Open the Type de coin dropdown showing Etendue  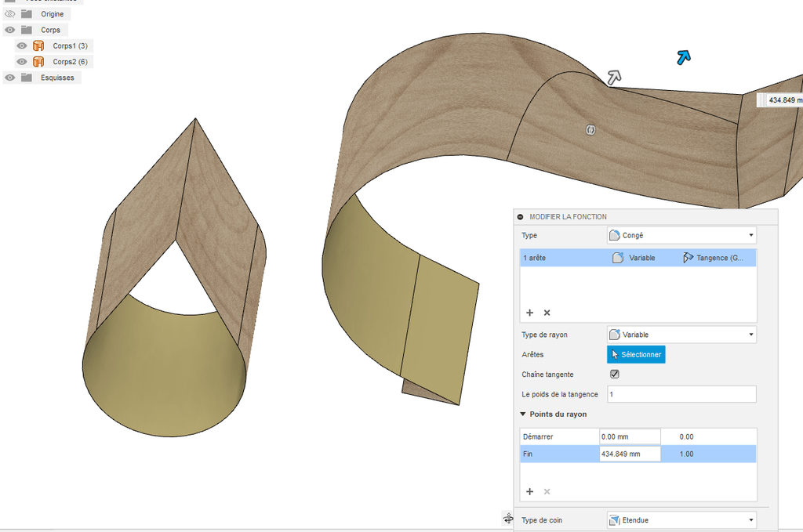681,520
